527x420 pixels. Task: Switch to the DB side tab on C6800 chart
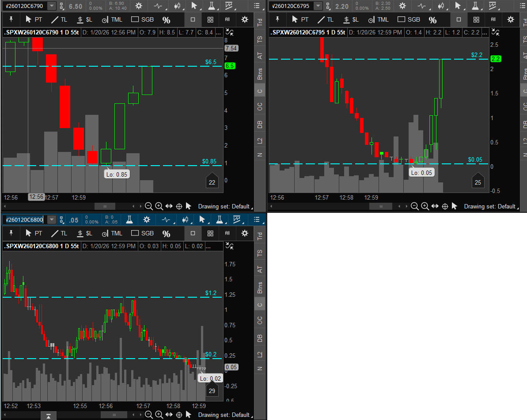(x=260, y=338)
